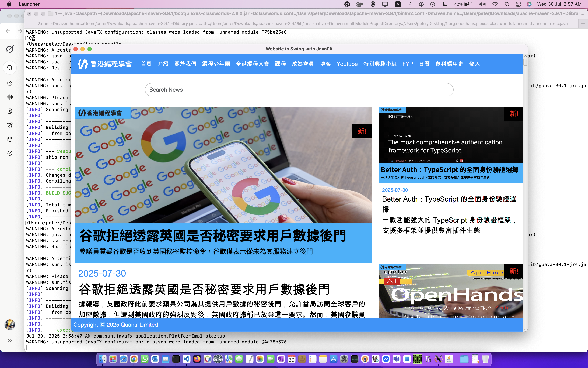Add a new terminal tab with plus button
Viewport: 588px width, 368px height.
coord(583,24)
